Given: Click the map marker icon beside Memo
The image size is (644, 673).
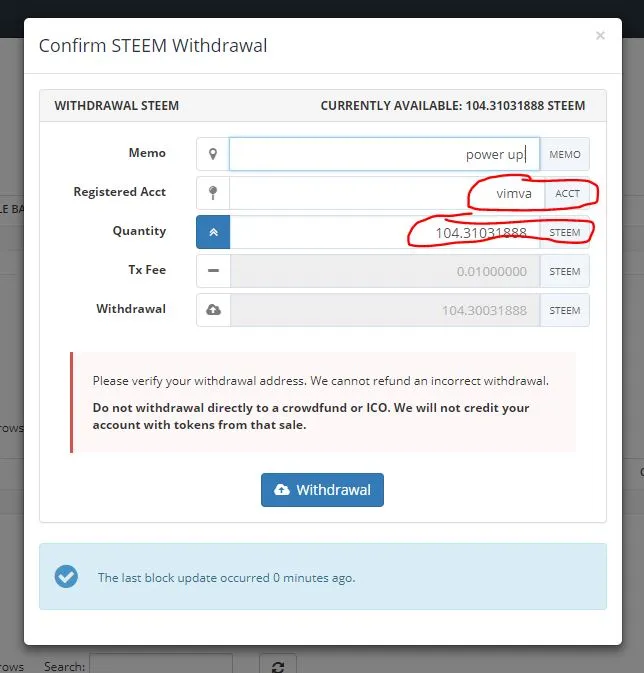Looking at the screenshot, I should tap(213, 154).
